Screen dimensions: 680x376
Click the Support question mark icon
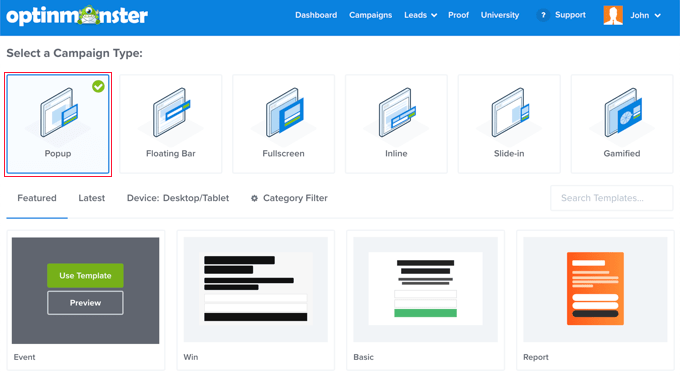pos(543,15)
